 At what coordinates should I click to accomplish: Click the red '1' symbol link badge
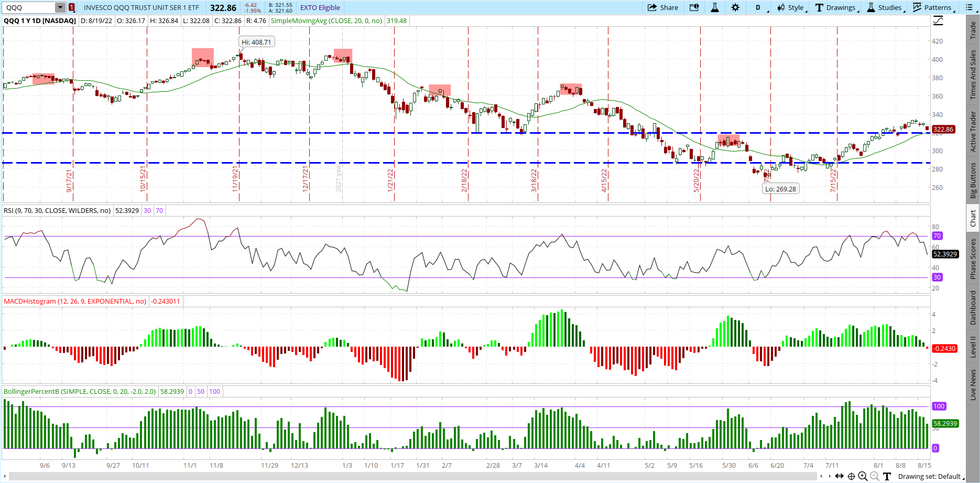(x=72, y=7)
